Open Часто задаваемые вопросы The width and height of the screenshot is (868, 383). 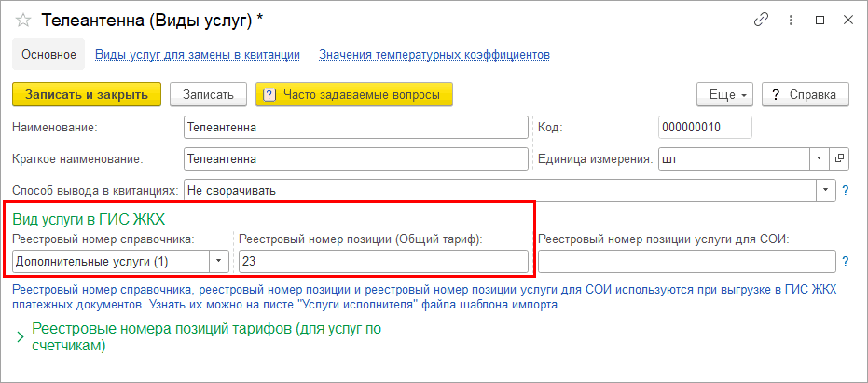(353, 95)
